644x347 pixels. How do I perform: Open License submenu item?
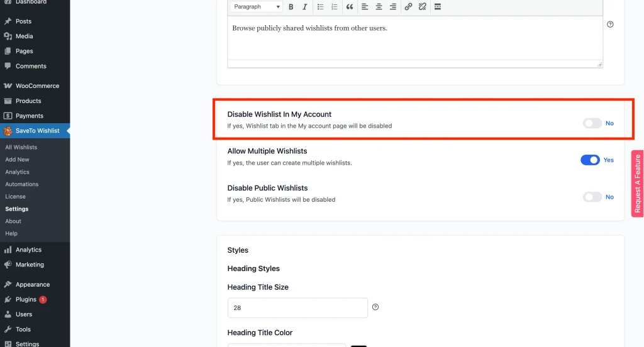click(15, 196)
